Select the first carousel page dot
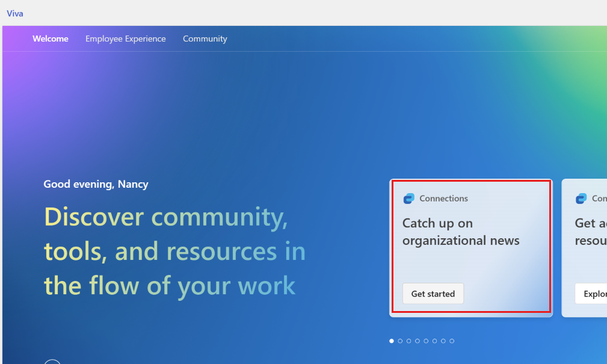This screenshot has height=364, width=607. click(x=392, y=341)
